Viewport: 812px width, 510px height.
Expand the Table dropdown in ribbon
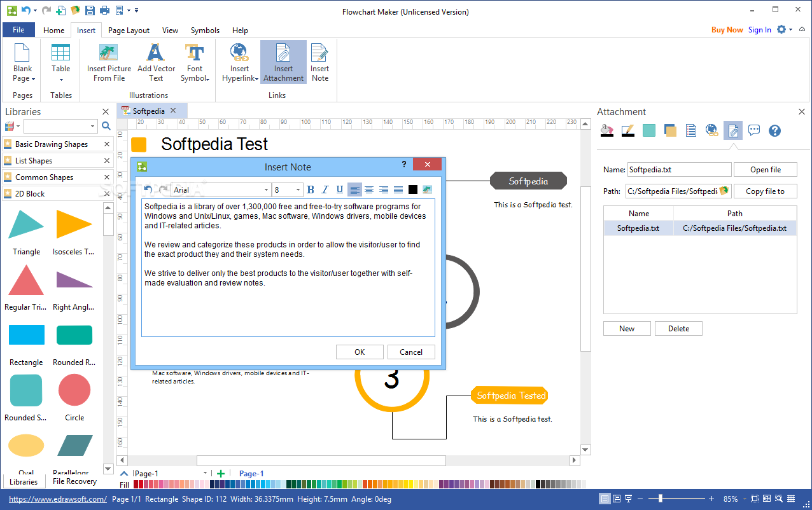point(61,79)
